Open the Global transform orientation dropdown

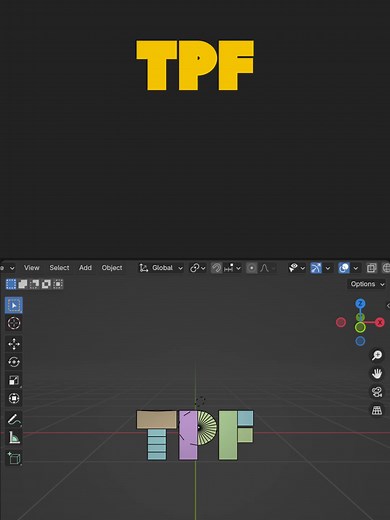point(161,268)
